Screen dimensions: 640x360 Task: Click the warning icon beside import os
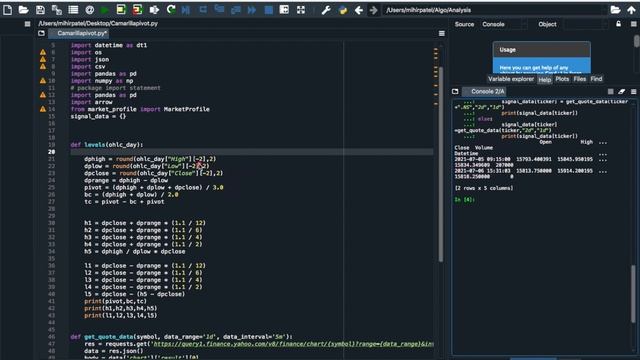[43, 52]
